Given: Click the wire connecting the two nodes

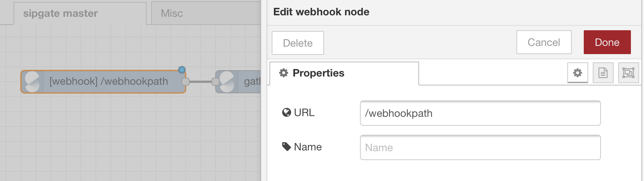Looking at the screenshot, I should [200, 81].
